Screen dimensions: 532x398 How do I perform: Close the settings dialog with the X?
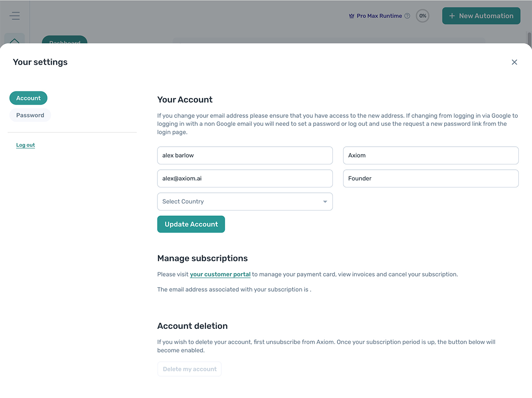tap(514, 62)
